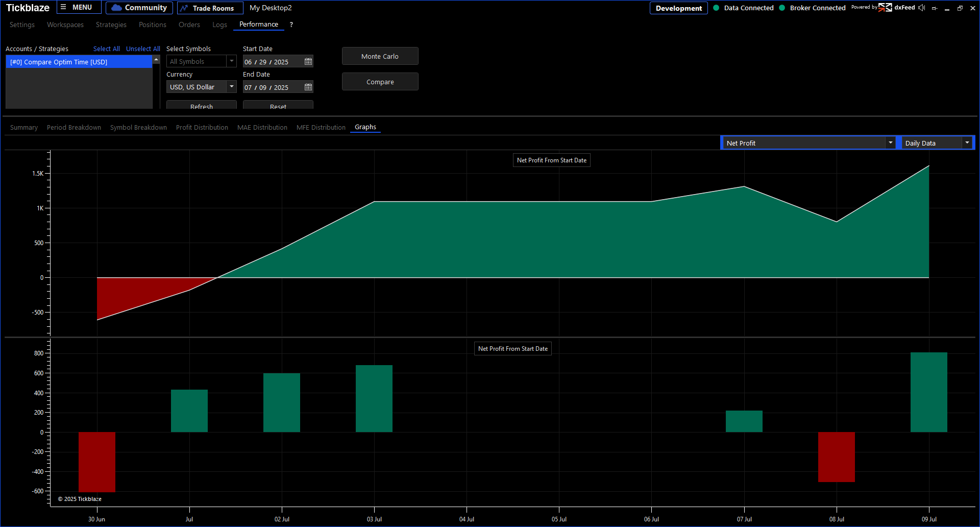Click the Tickblaze logo
Viewport: 980px width, 527px height.
(x=28, y=8)
